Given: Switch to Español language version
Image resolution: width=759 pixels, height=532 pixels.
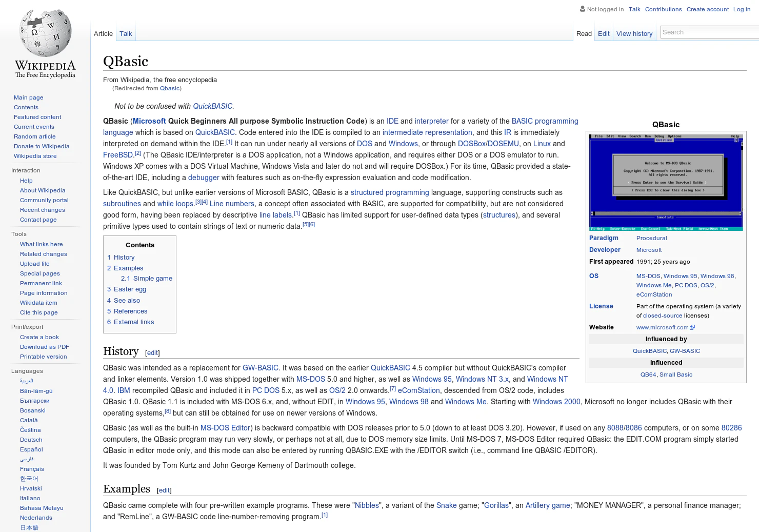Looking at the screenshot, I should click(x=31, y=449).
